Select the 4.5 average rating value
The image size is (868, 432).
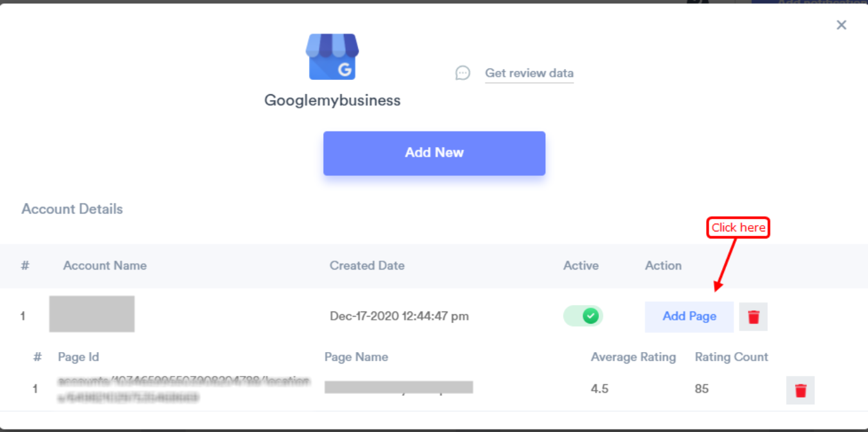tap(600, 389)
